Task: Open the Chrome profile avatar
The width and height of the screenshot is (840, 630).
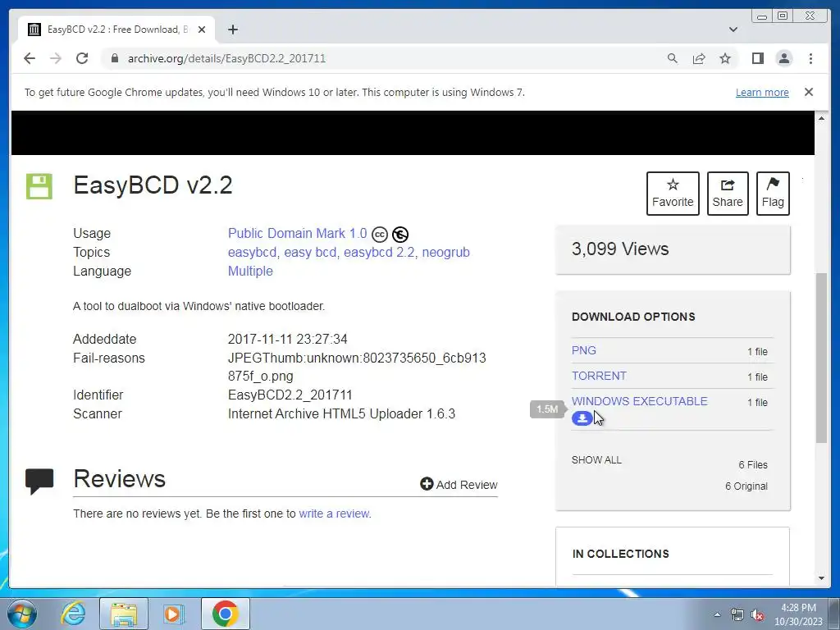Action: click(783, 58)
